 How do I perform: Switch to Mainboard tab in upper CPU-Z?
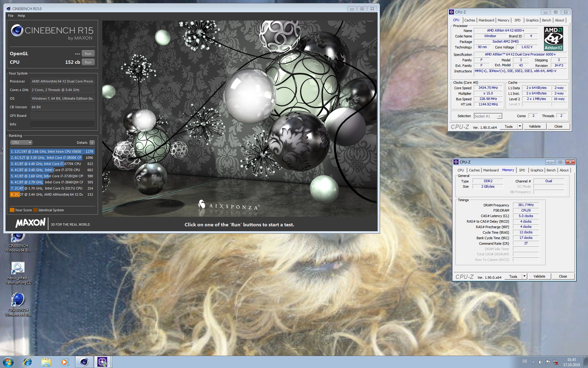click(x=486, y=20)
